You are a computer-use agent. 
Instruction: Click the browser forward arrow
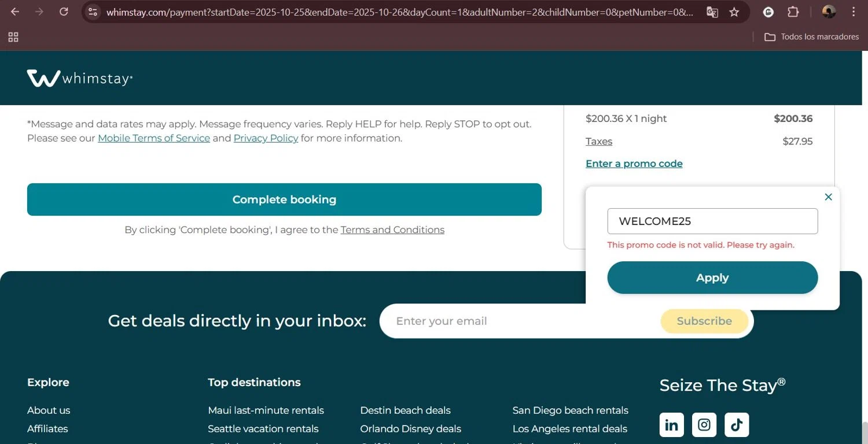(39, 12)
